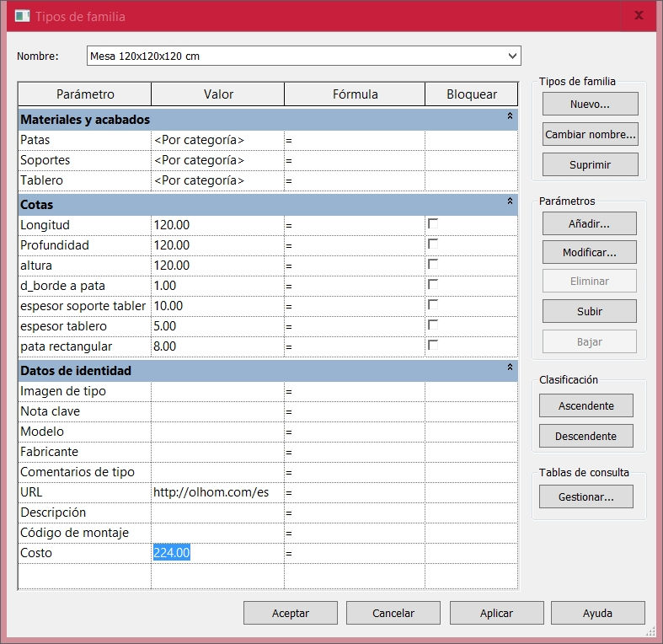Screen dimensions: 663x644
Task: Lock the Longitud parameter checkbox
Action: click(433, 223)
